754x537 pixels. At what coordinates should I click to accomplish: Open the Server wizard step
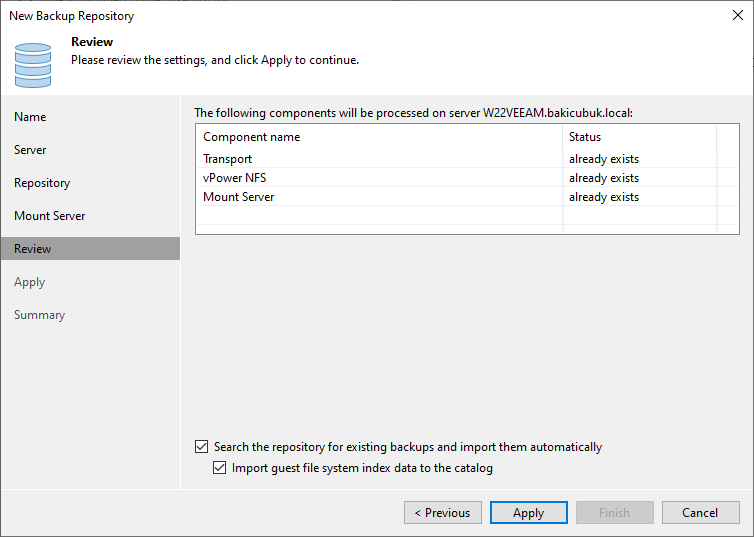click(30, 150)
